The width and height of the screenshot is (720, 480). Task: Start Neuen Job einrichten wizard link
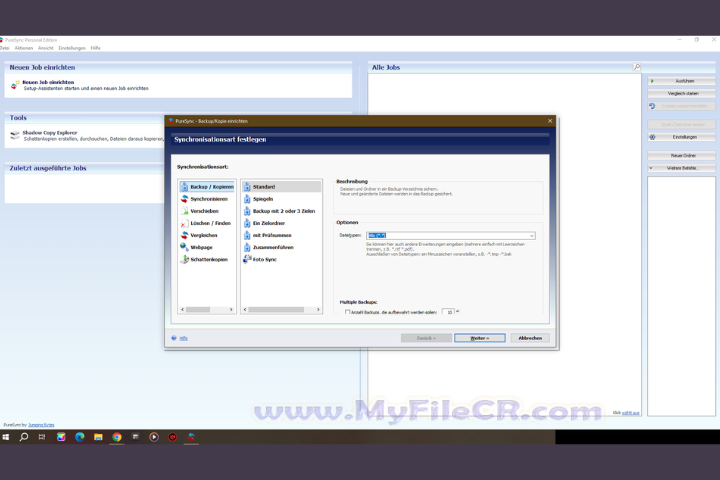pos(48,82)
